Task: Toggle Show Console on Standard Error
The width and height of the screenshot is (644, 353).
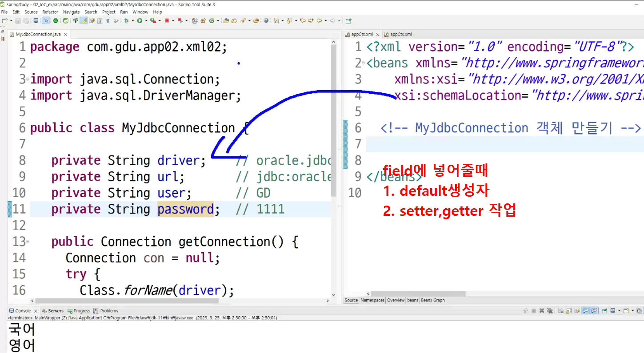Action: click(594, 311)
